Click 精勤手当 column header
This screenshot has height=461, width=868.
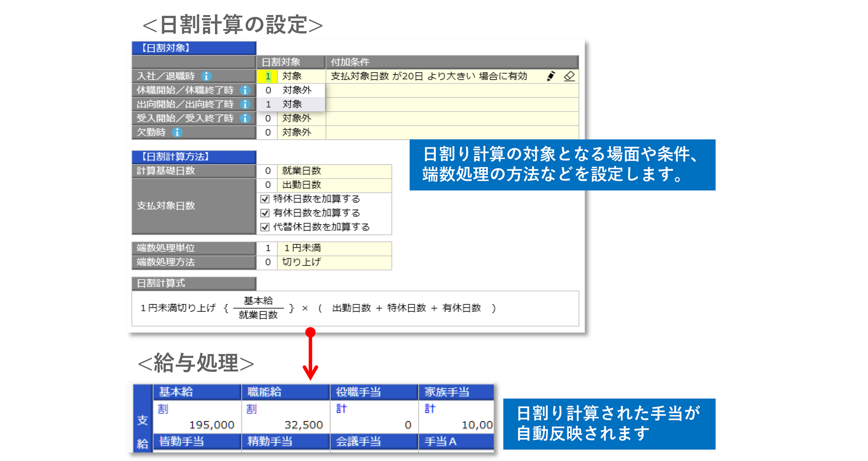pos(286,441)
